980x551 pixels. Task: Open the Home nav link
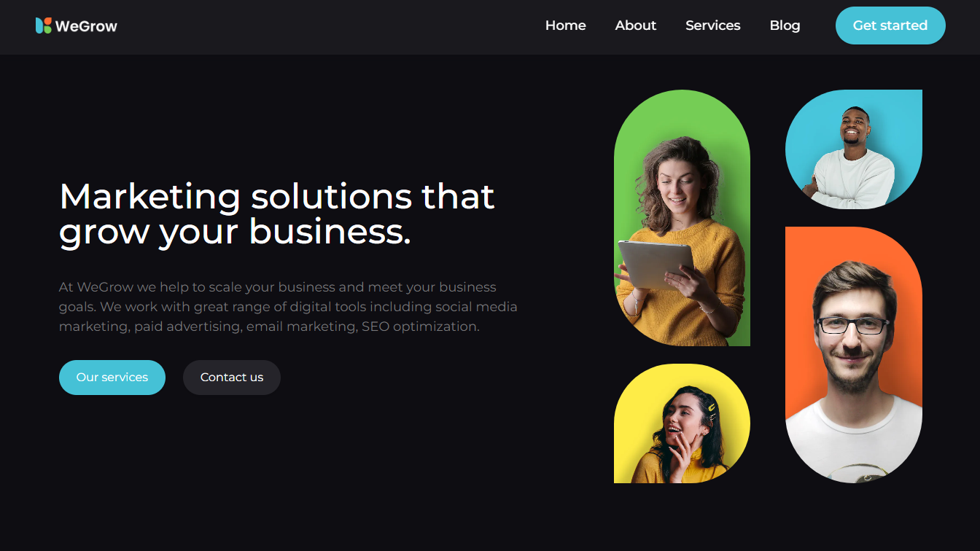point(566,26)
